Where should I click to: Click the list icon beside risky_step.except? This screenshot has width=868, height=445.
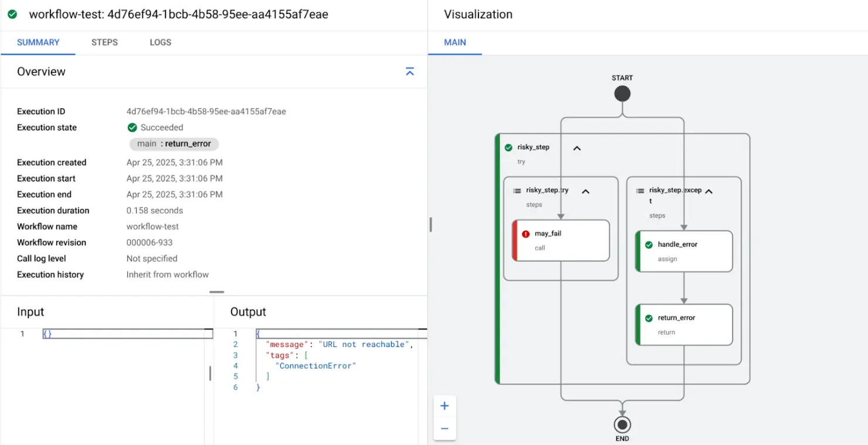tap(640, 191)
